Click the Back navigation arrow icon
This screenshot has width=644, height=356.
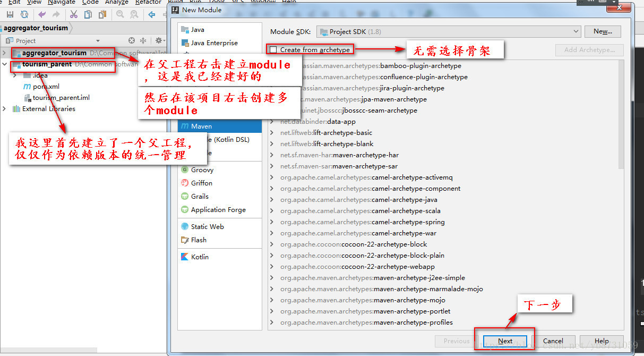click(x=152, y=14)
